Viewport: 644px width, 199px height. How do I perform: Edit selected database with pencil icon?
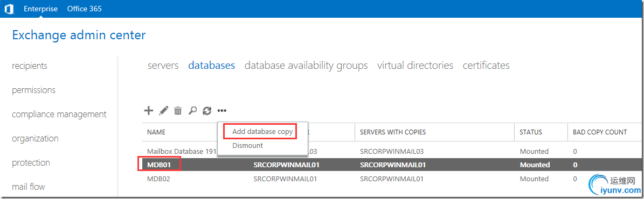click(164, 110)
